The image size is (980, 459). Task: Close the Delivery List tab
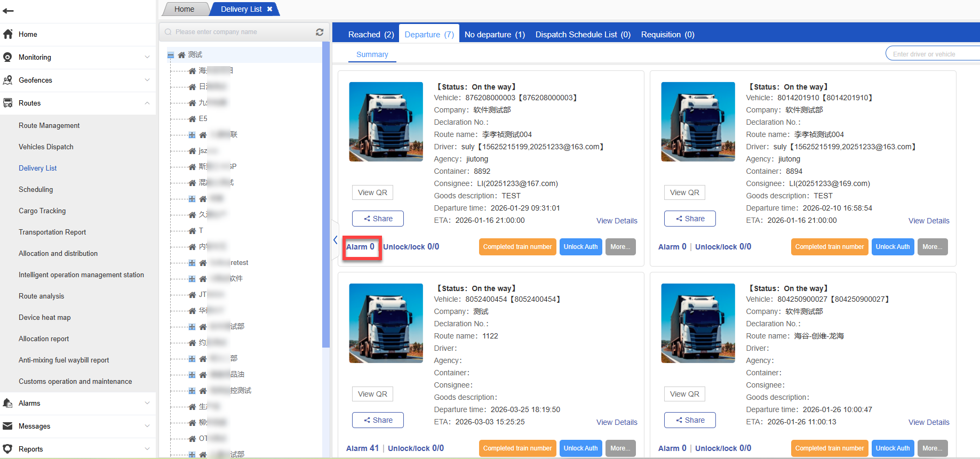[270, 9]
